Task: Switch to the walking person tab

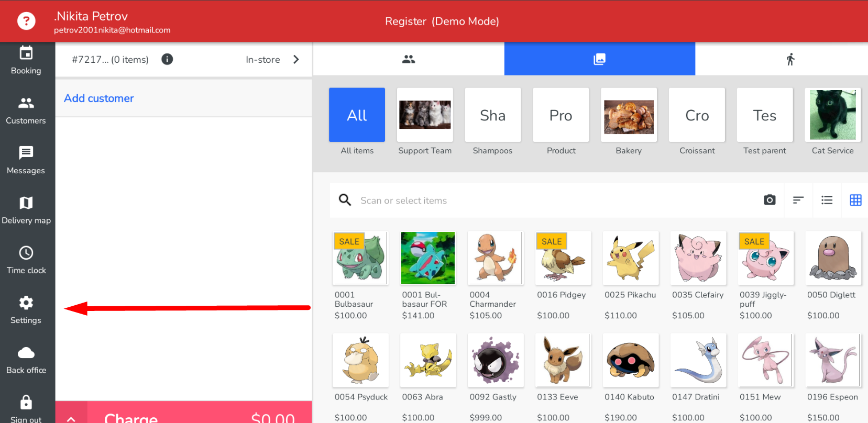Action: 790,59
